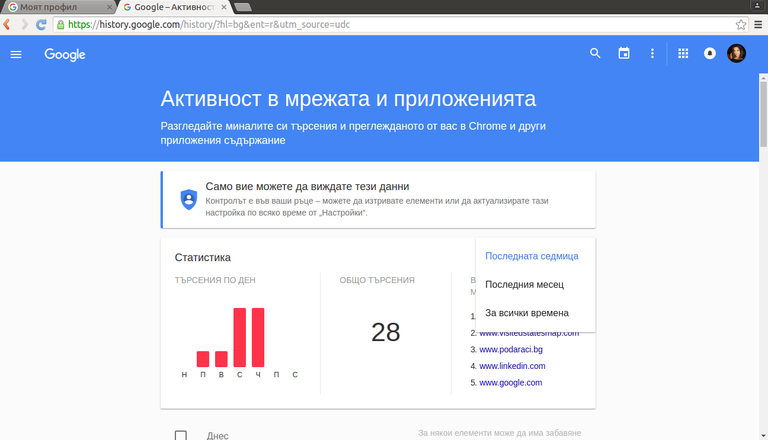
Task: Click the browser reload button
Action: pyautogui.click(x=41, y=24)
